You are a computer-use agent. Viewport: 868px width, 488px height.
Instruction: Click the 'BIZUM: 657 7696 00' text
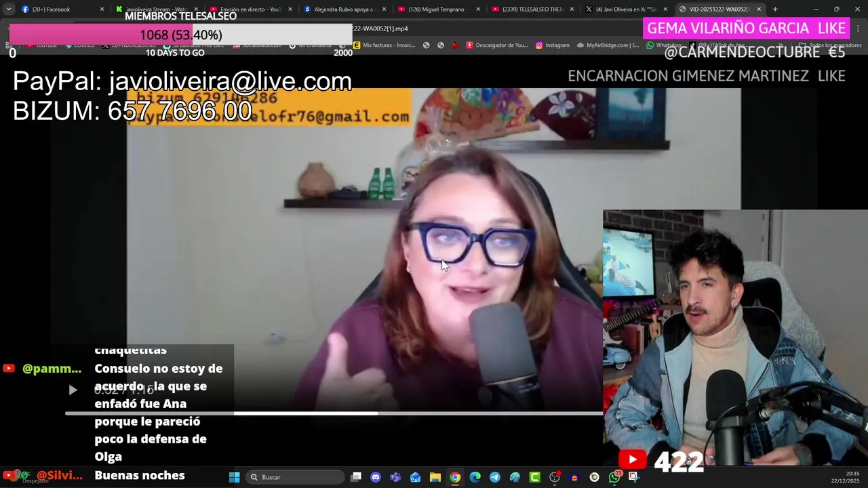point(132,111)
